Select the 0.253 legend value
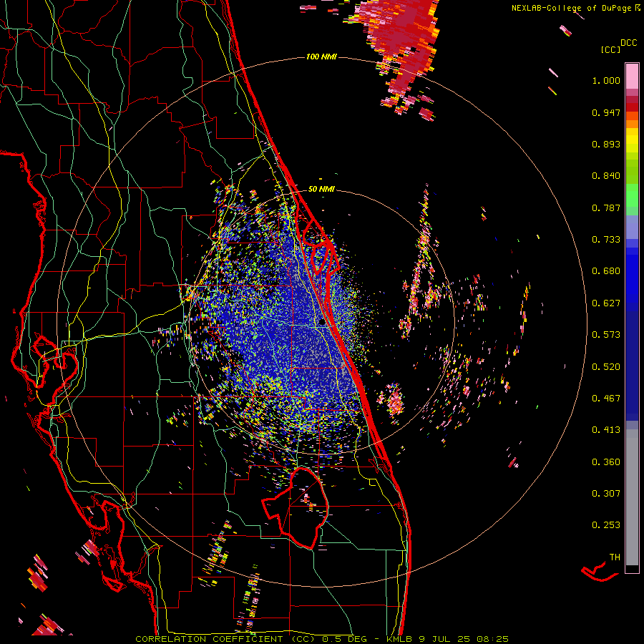644x644 pixels. click(606, 525)
